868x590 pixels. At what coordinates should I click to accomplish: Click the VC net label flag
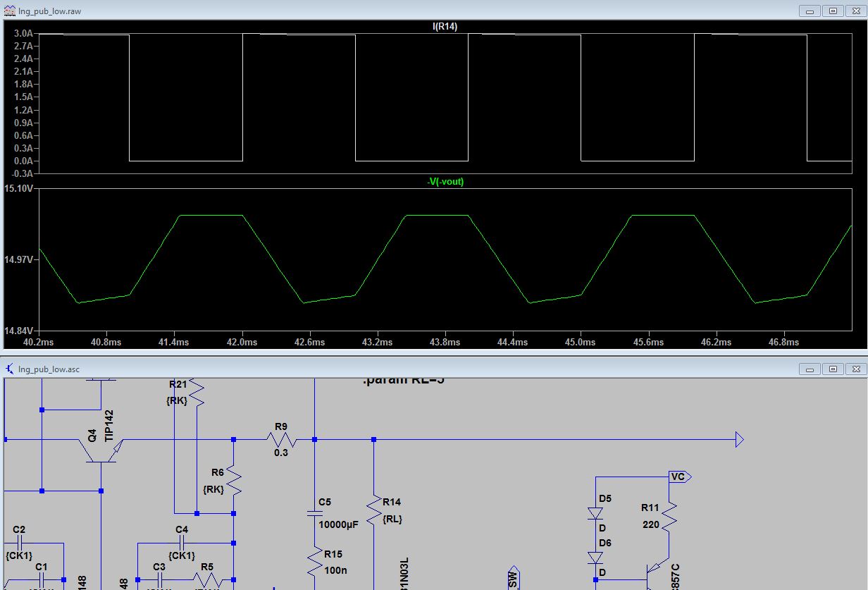pyautogui.click(x=681, y=477)
